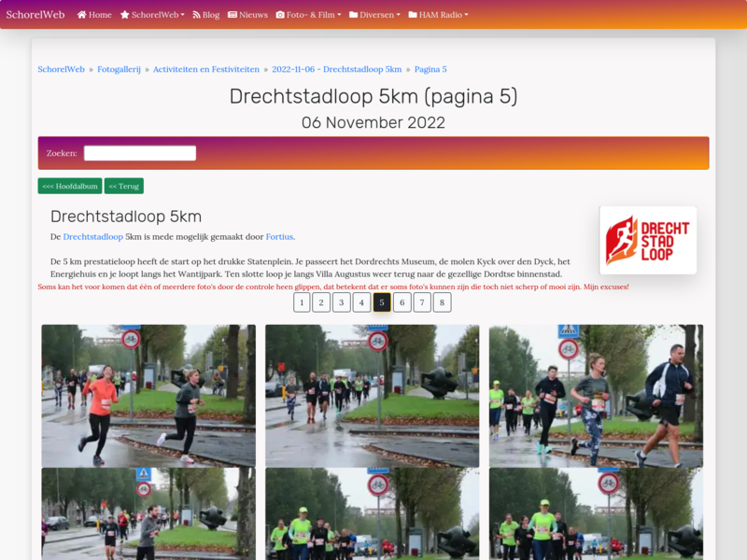Click the 06 November 2022 date text
This screenshot has width=747, height=560.
[x=373, y=122]
